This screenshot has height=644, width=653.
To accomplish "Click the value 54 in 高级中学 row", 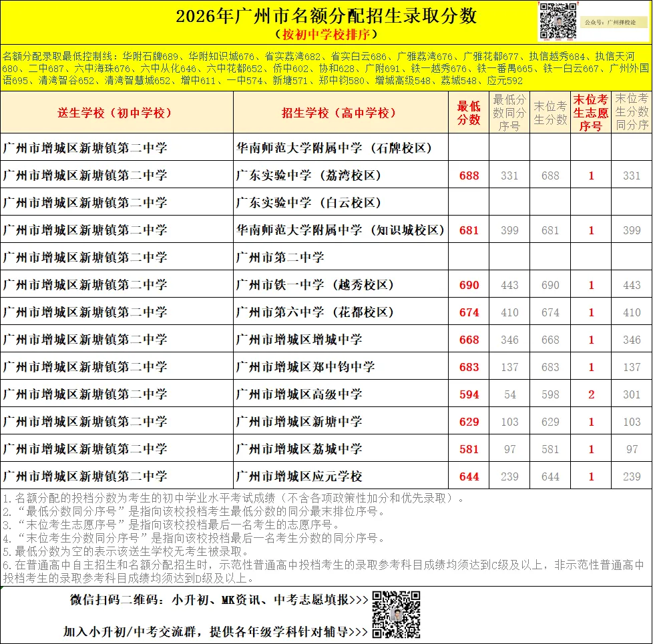I will [509, 394].
